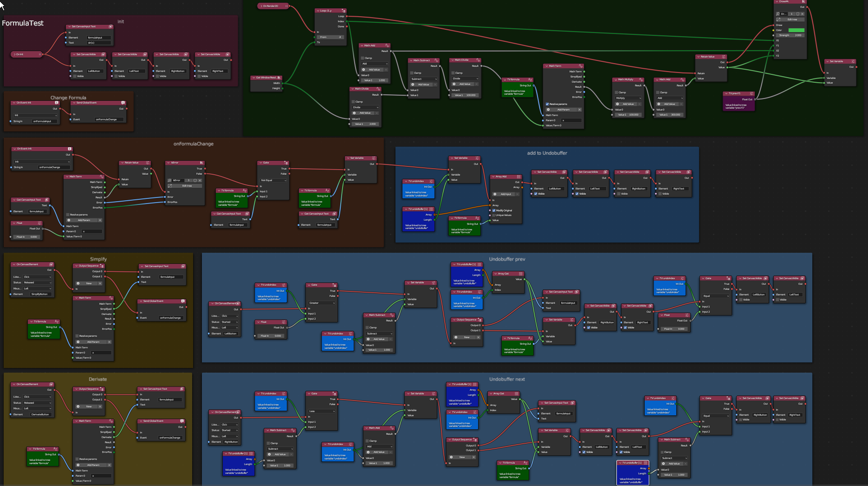Open the Not Equal dropdown in Gate node
This screenshot has height=486, width=868.
pyautogui.click(x=273, y=180)
